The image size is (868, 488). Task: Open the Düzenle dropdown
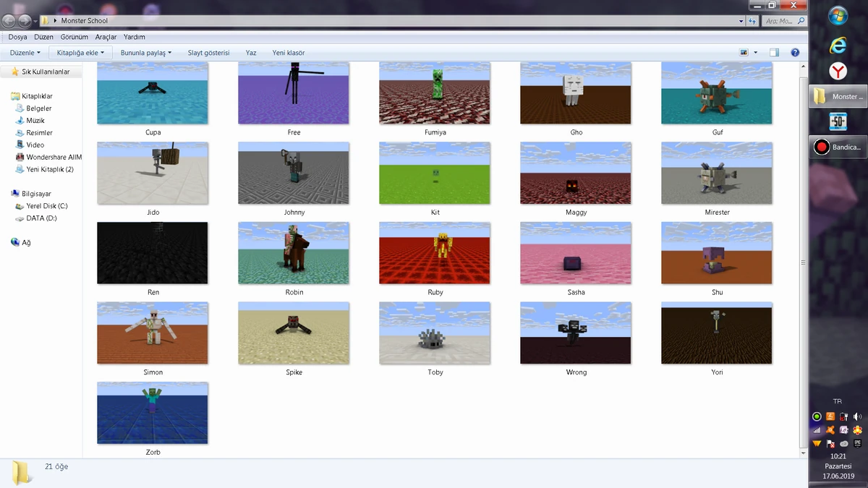coord(24,52)
